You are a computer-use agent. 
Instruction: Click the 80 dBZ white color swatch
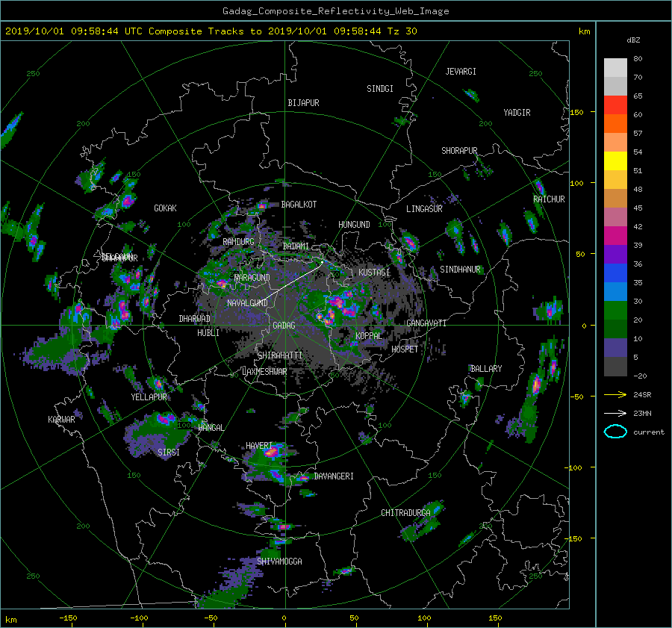point(615,67)
